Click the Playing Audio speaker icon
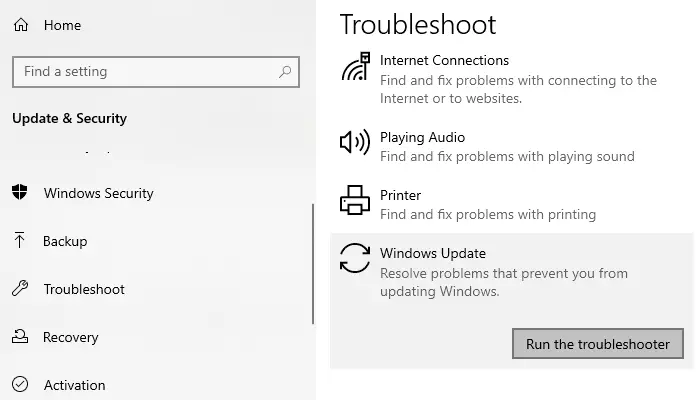Viewport: 700px width, 400px height. [355, 143]
